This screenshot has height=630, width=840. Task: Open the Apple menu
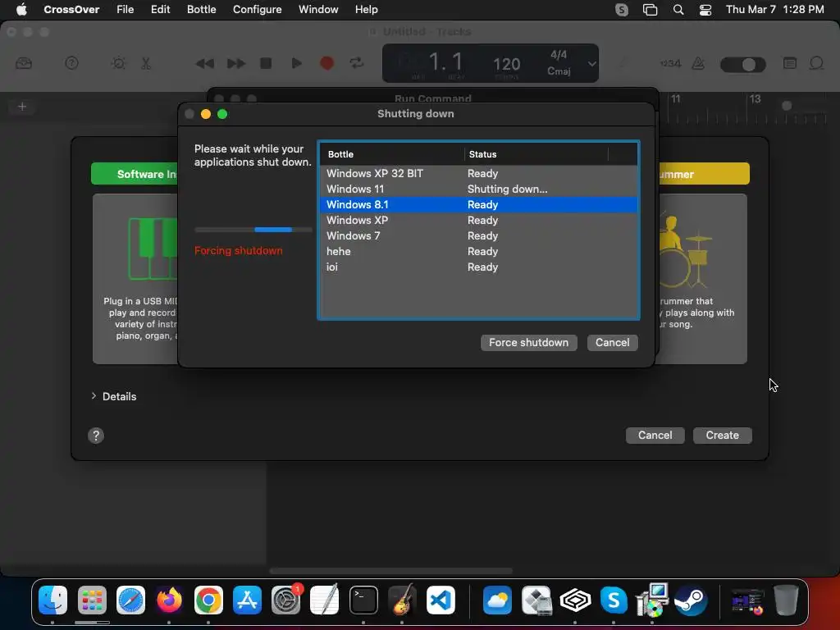(x=21, y=9)
